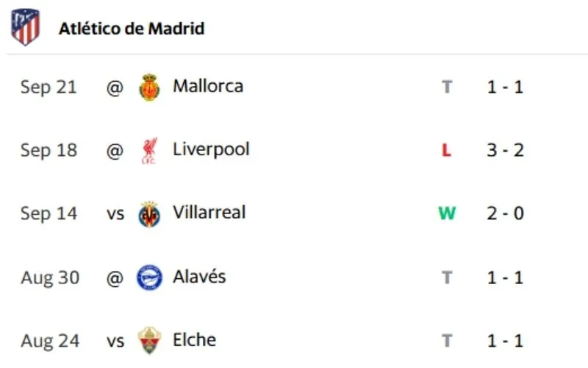
Task: Click the red L loss indicator
Action: click(x=446, y=151)
